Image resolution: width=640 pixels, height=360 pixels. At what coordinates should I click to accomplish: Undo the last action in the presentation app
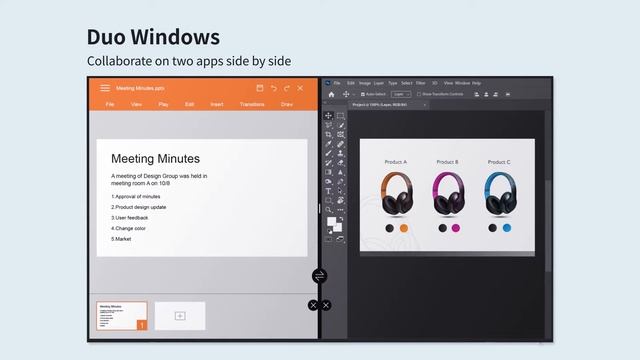(273, 88)
